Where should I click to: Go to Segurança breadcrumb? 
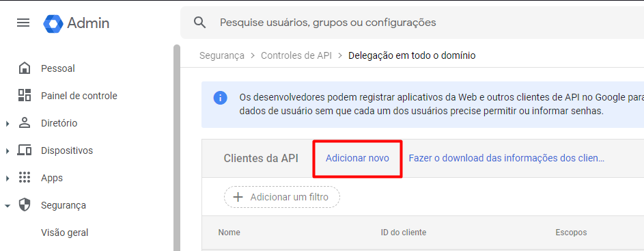pyautogui.click(x=222, y=55)
